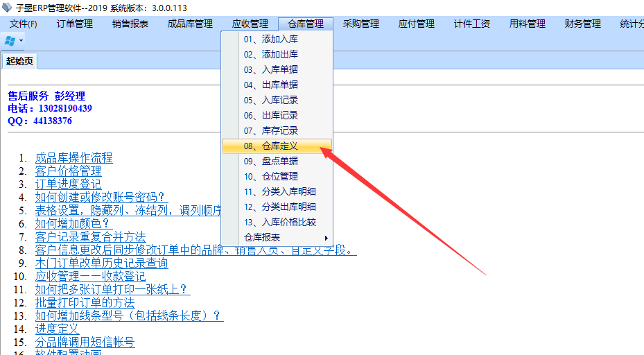Open the 订单管理 menu
This screenshot has width=644, height=355.
[x=74, y=24]
